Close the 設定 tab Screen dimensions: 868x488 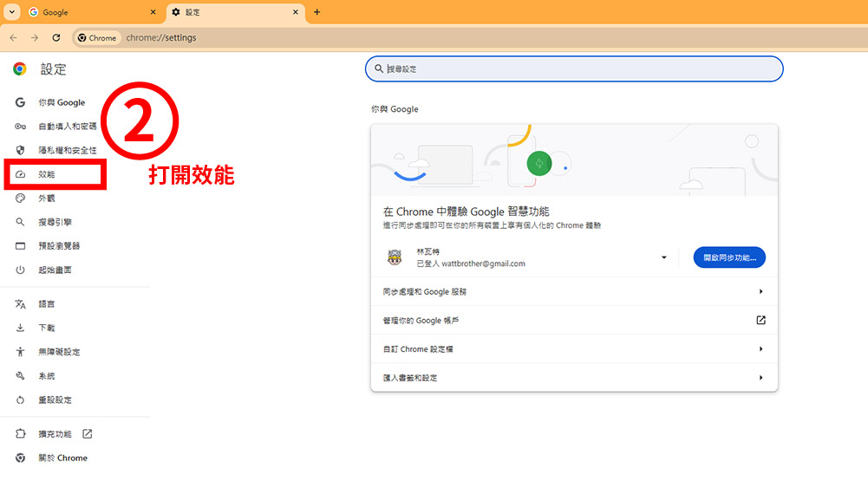(x=296, y=11)
